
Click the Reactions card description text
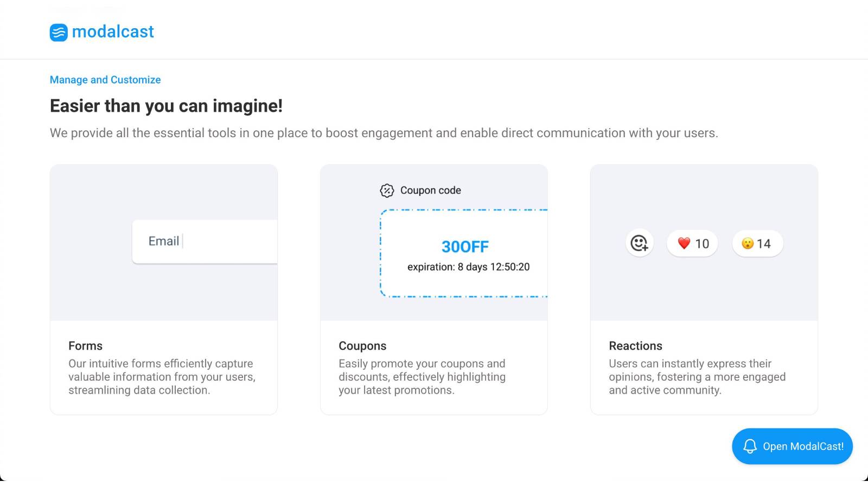coord(697,377)
